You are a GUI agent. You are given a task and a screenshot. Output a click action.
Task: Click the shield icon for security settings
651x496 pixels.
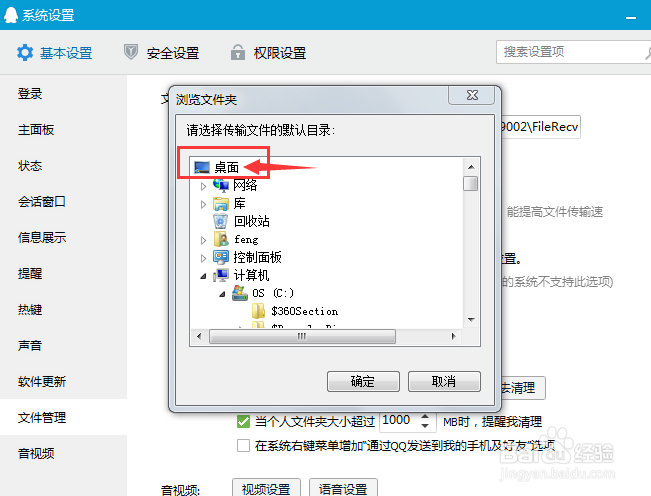click(x=131, y=52)
